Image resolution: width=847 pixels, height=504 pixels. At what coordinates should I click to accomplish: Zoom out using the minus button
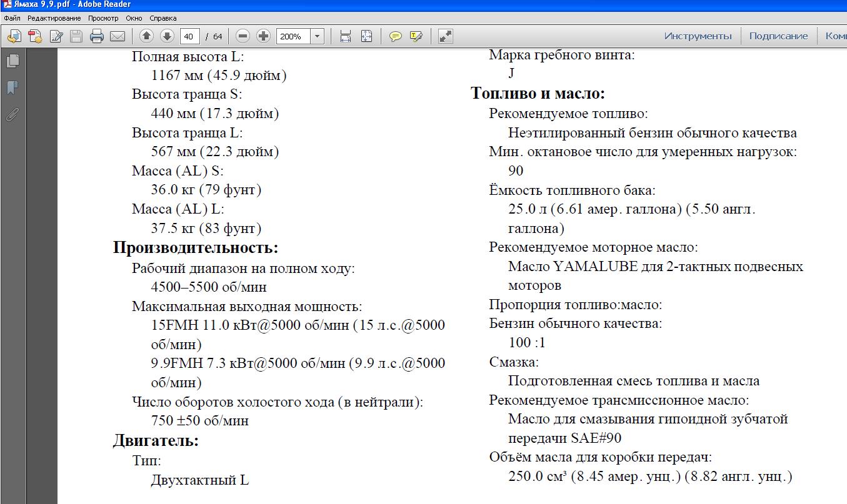click(x=243, y=36)
